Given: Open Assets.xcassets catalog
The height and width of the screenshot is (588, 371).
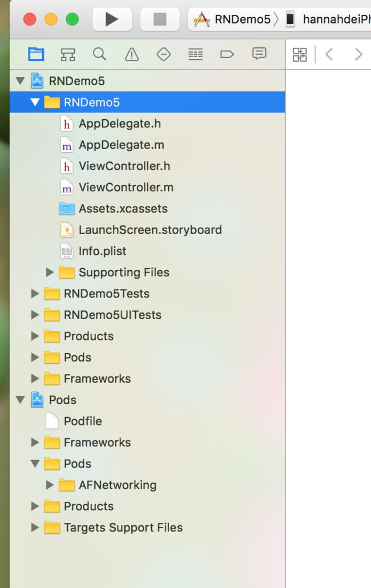Looking at the screenshot, I should pyautogui.click(x=123, y=208).
